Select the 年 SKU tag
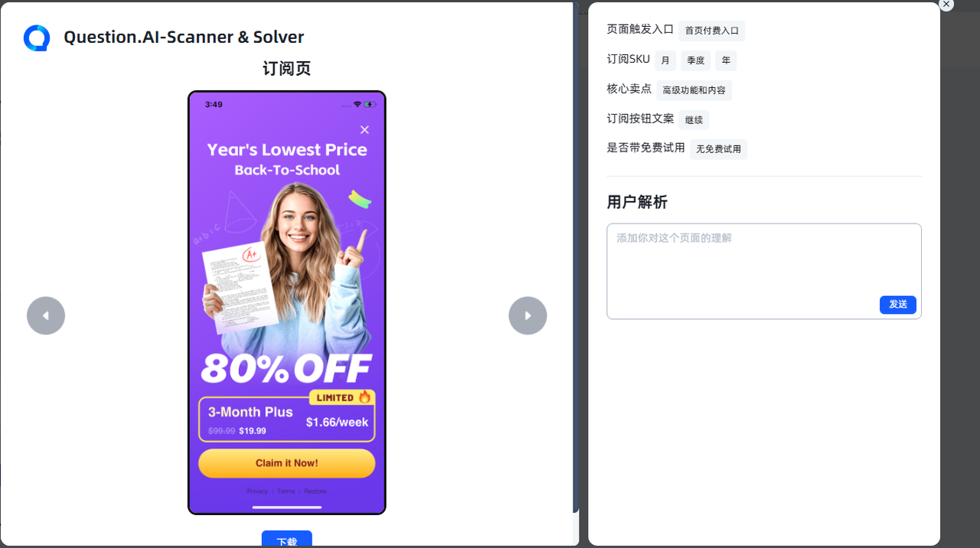Screen dimensions: 980x548 (x=726, y=60)
